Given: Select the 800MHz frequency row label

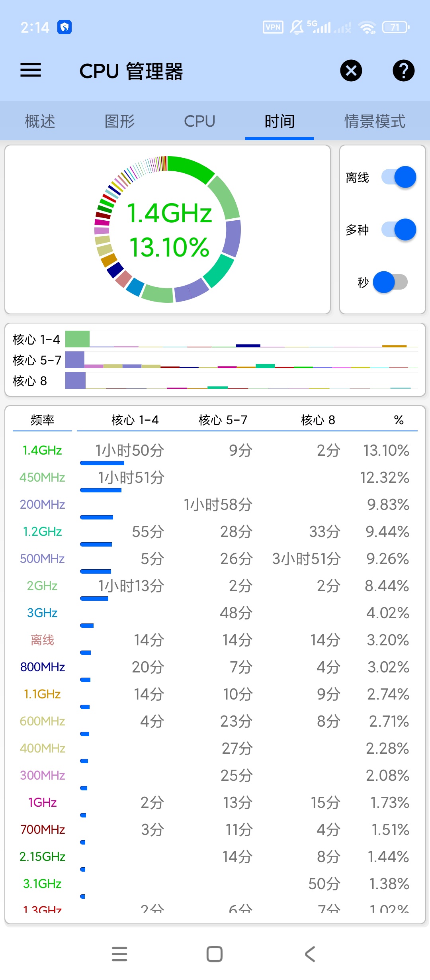Looking at the screenshot, I should pyautogui.click(x=42, y=667).
